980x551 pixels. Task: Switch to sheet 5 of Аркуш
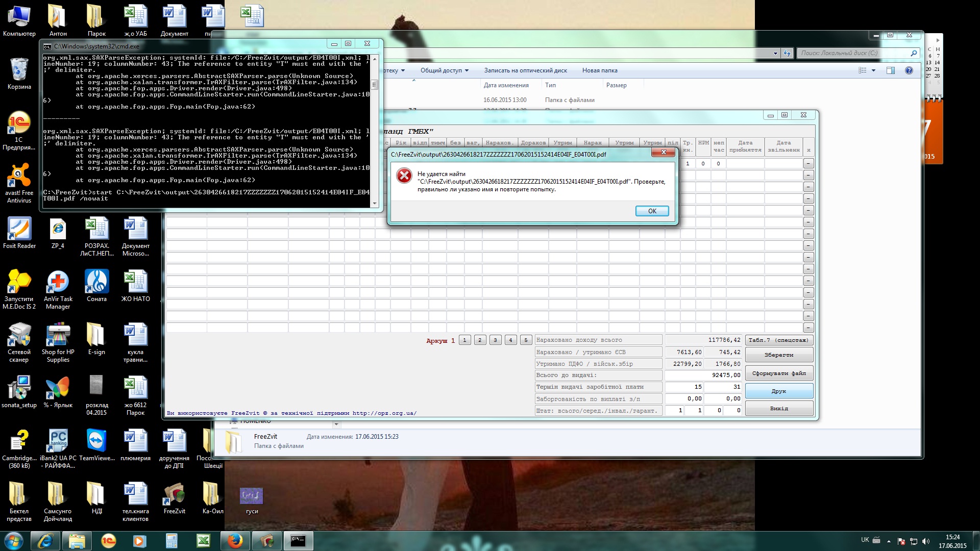coord(526,340)
